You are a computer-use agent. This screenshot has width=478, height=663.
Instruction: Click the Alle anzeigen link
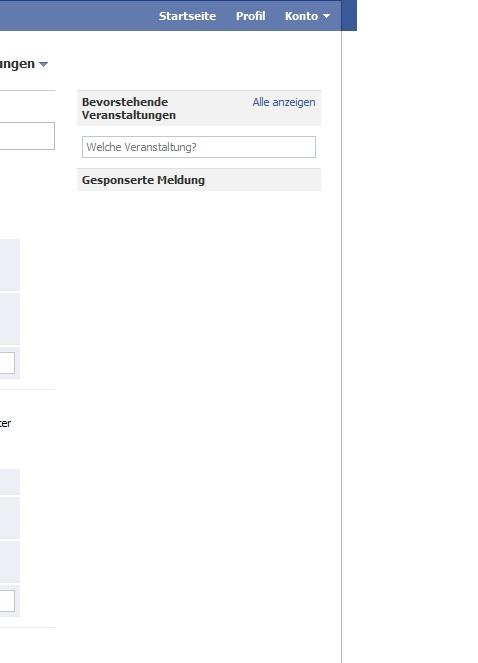pyautogui.click(x=284, y=102)
